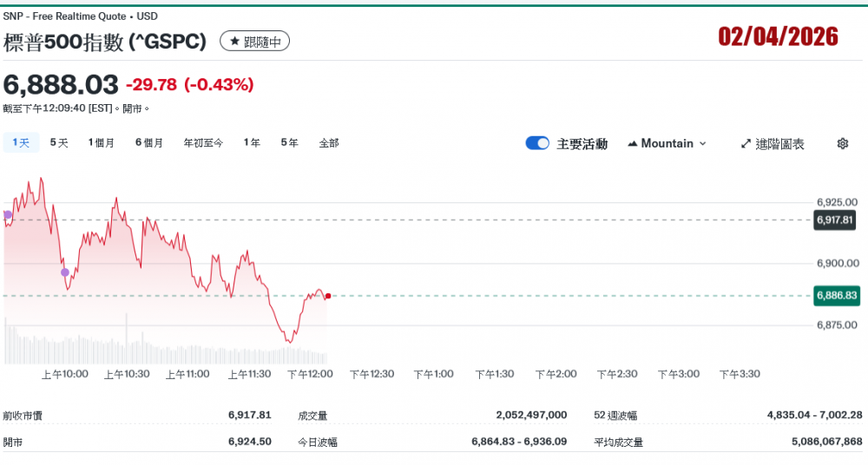The width and height of the screenshot is (868, 465).
Task: Click the tallest volume bar before 上午10:30
Action: [127, 338]
